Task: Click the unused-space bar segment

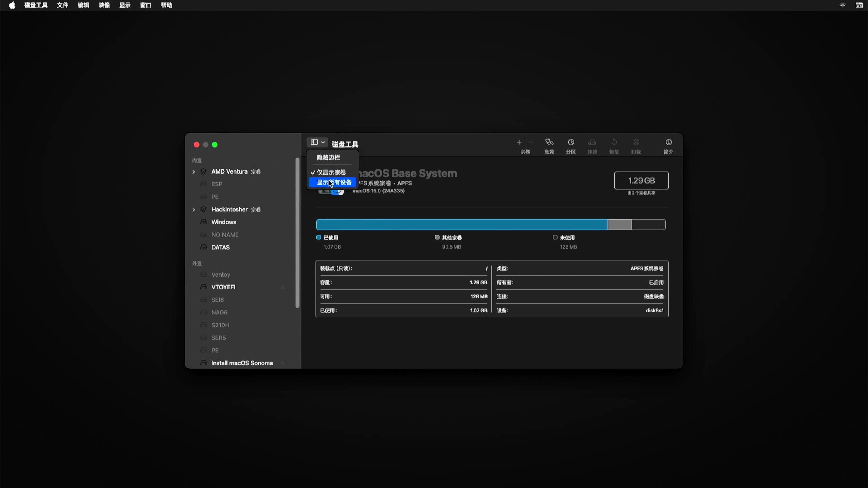Action: click(649, 224)
